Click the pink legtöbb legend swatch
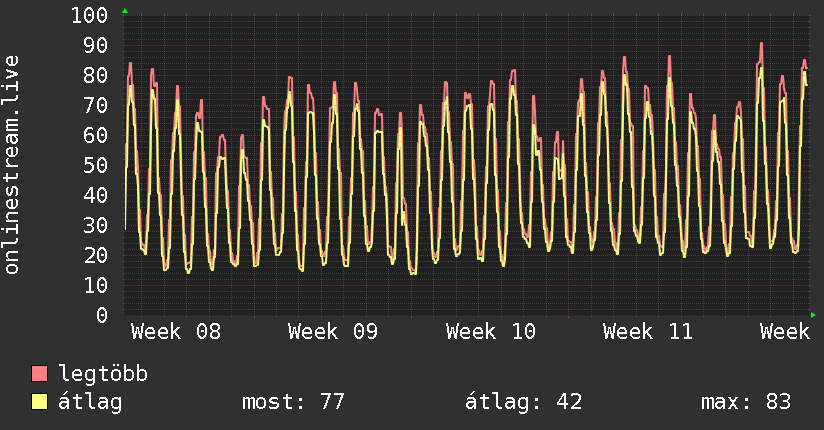 click(x=39, y=373)
